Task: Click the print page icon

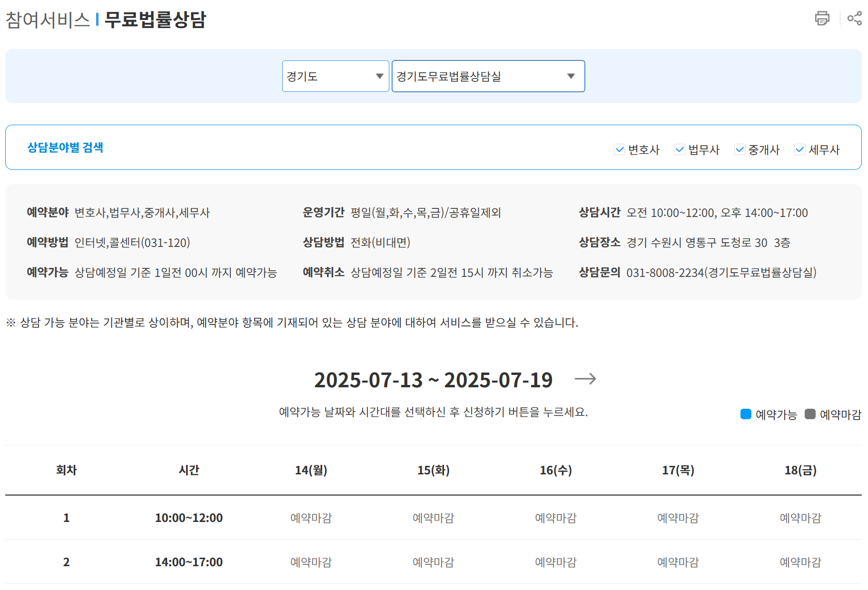Action: (822, 18)
